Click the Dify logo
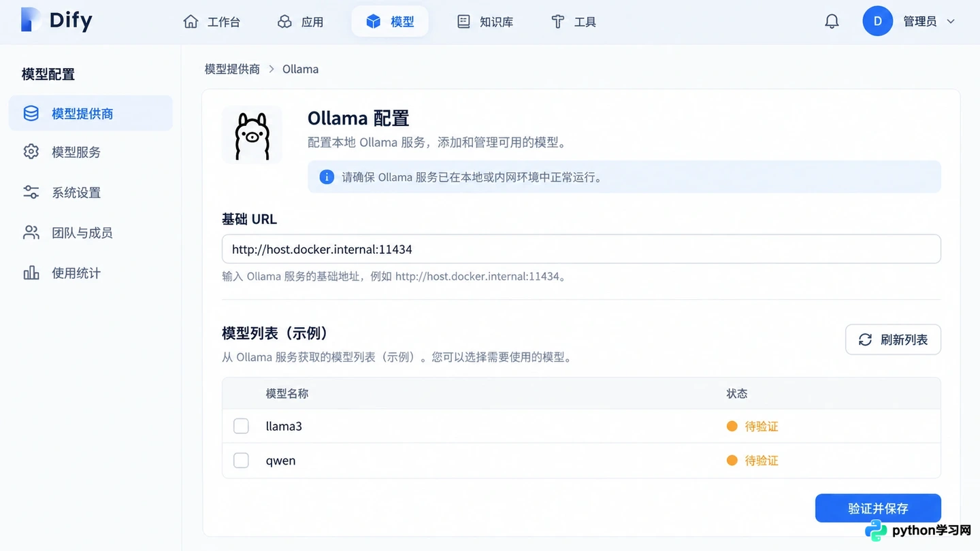Image resolution: width=980 pixels, height=551 pixels. [56, 20]
